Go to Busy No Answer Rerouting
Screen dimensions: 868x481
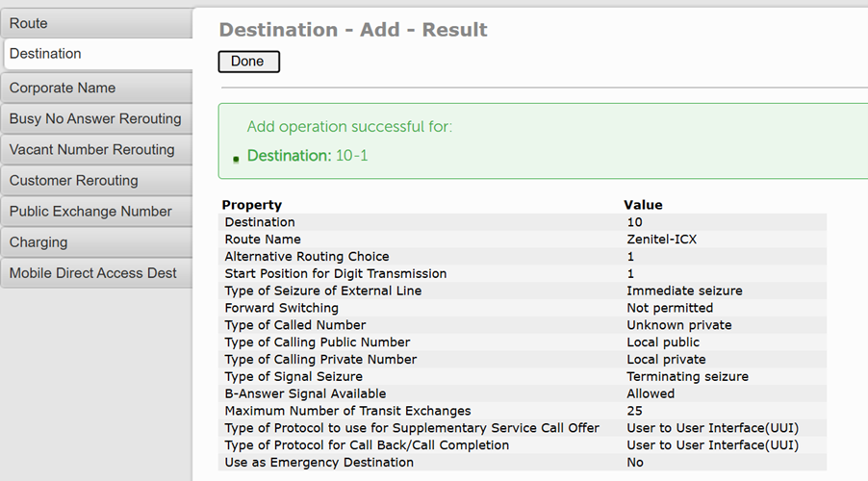[96, 118]
